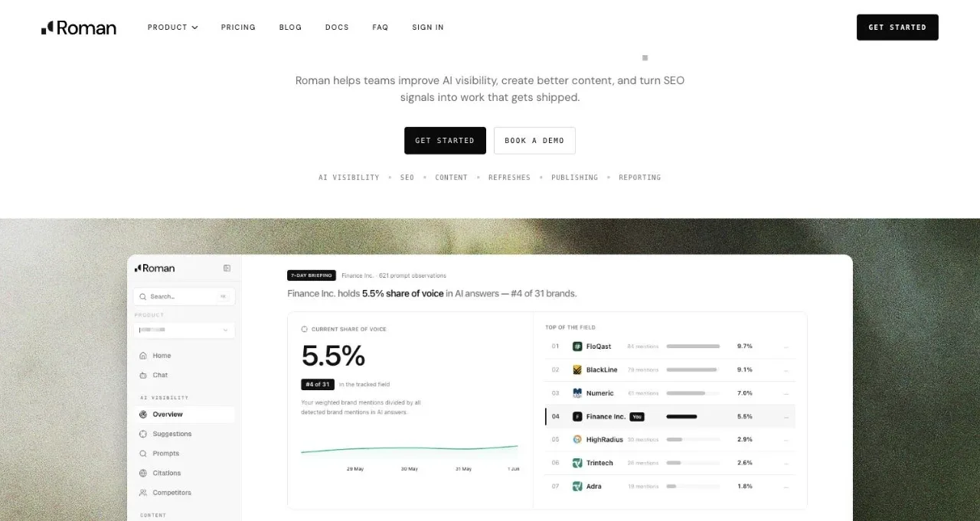
Task: Open Prompts via its sidebar icon
Action: pyautogui.click(x=143, y=454)
